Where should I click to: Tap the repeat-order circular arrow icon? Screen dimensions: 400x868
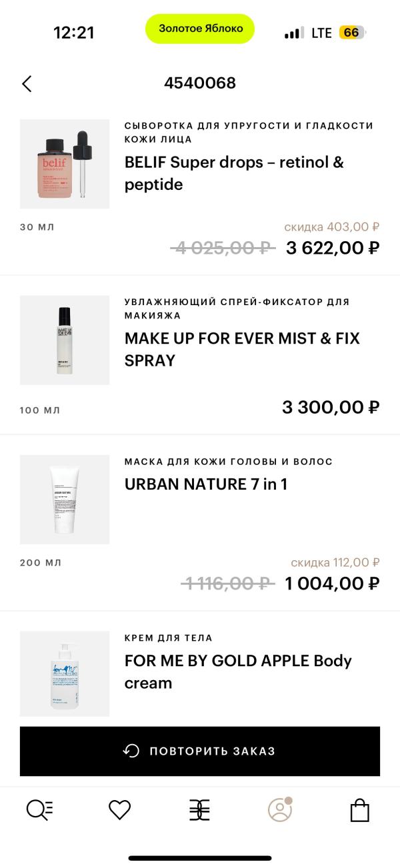[131, 751]
